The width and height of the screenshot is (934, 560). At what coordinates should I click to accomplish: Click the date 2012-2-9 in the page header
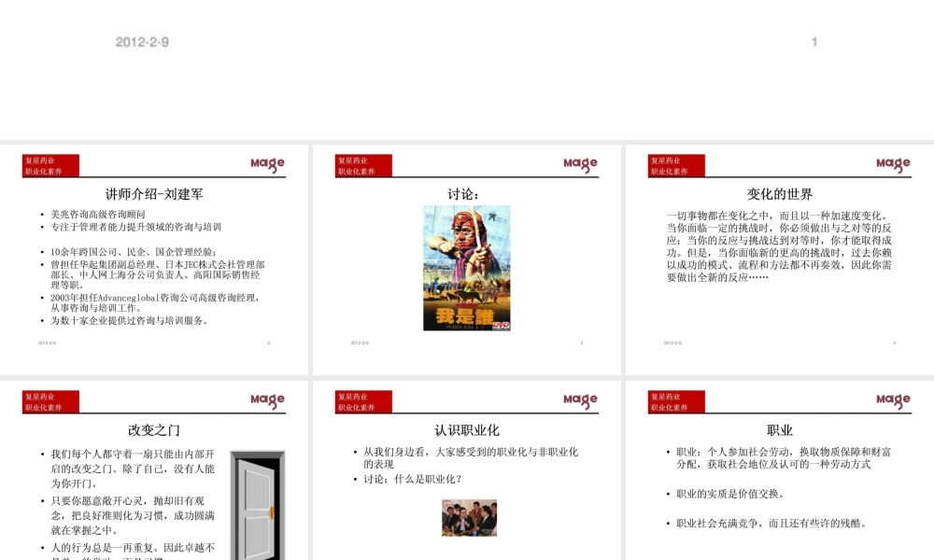(142, 41)
